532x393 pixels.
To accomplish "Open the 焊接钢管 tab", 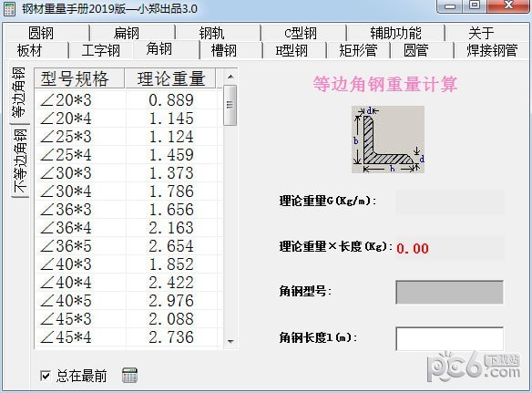I will point(492,51).
